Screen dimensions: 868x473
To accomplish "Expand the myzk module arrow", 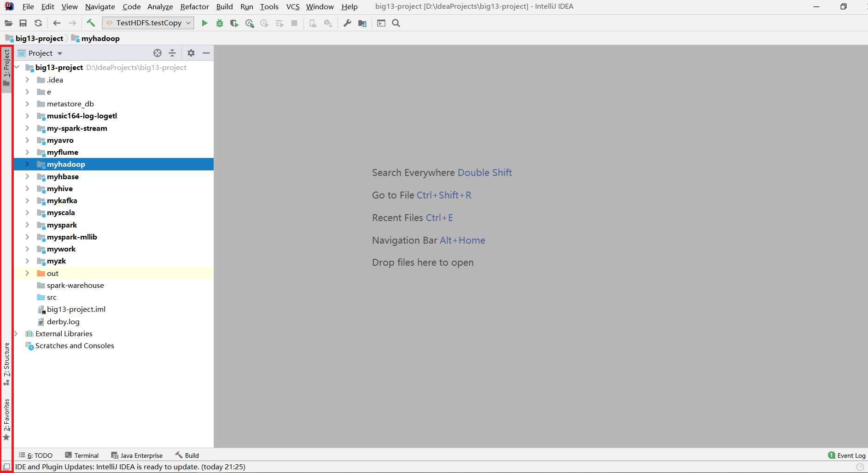I will coord(27,261).
